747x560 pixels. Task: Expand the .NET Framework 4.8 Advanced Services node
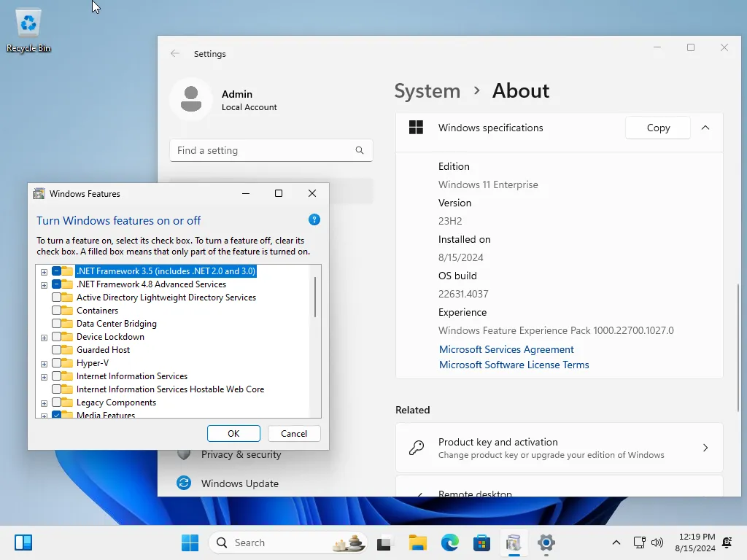coord(44,285)
